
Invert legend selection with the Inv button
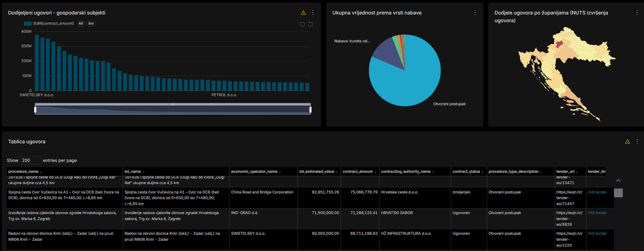click(91, 23)
